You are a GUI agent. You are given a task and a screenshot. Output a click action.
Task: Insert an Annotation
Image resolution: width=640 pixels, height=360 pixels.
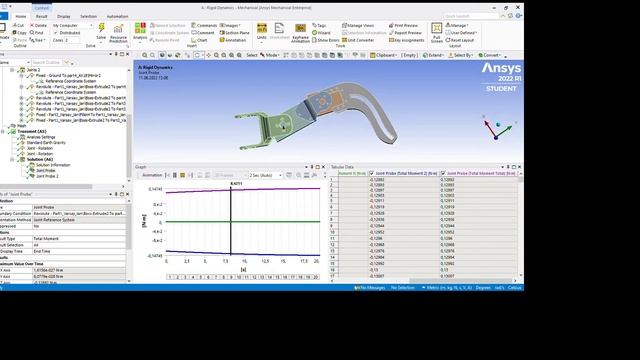point(233,40)
